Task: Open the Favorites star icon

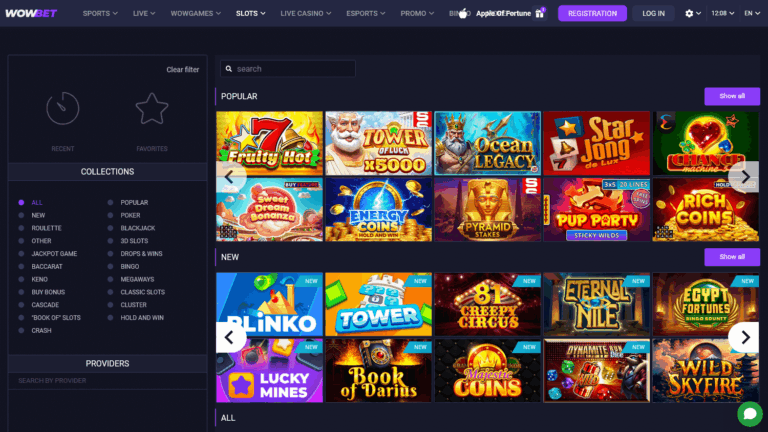Action: click(x=152, y=108)
